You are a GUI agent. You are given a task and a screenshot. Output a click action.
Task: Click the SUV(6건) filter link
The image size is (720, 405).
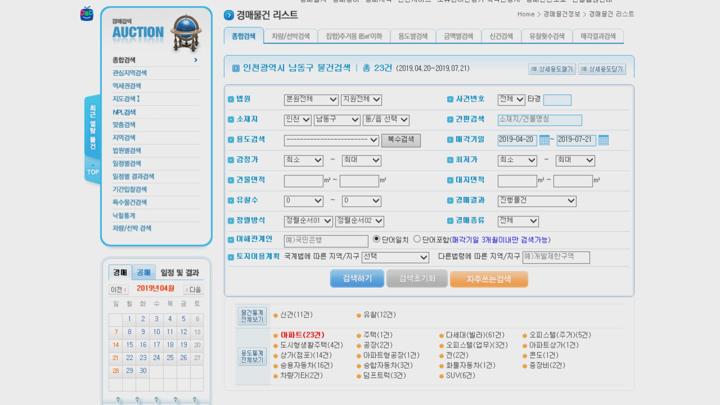pyautogui.click(x=460, y=376)
